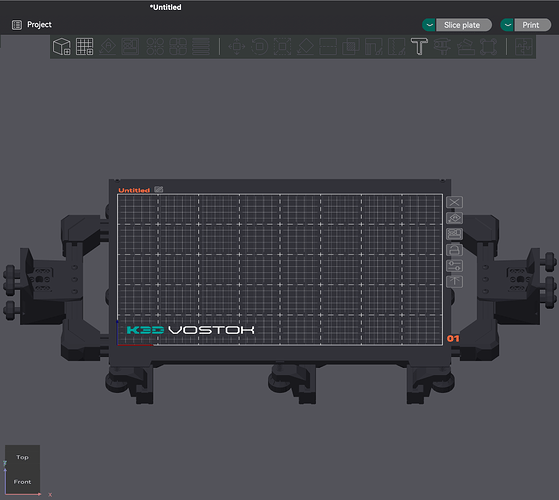Add a new plate with grid icon
This screenshot has height=500, width=559.
click(x=84, y=47)
